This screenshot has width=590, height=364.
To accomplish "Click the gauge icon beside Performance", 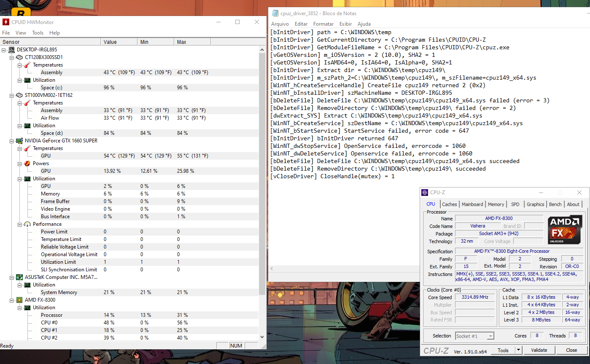I will (x=27, y=224).
